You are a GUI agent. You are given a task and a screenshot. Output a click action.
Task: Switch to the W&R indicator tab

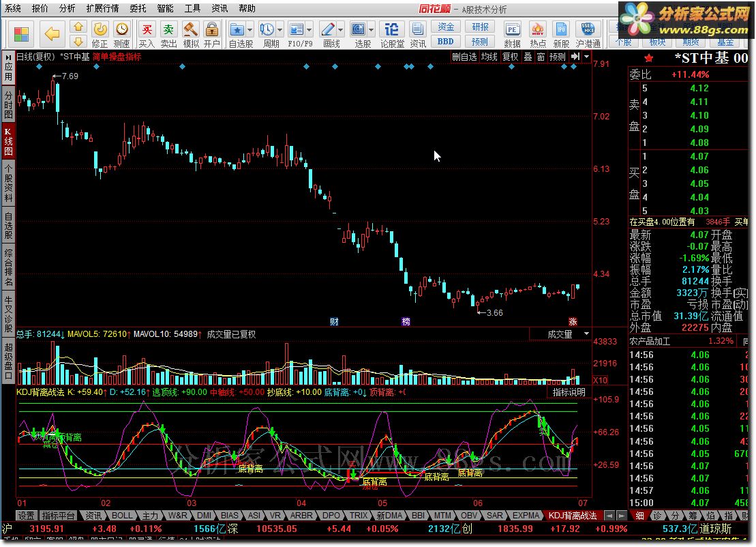[x=177, y=515]
